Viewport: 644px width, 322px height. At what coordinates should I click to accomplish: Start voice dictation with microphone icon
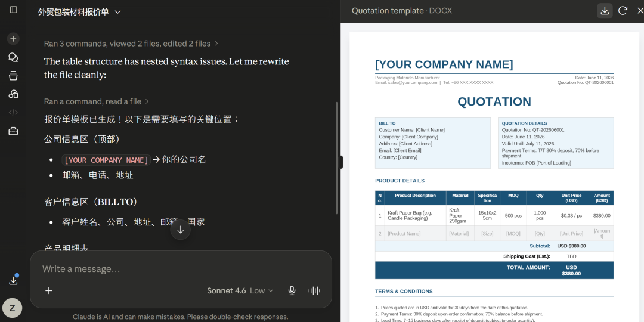tap(292, 291)
